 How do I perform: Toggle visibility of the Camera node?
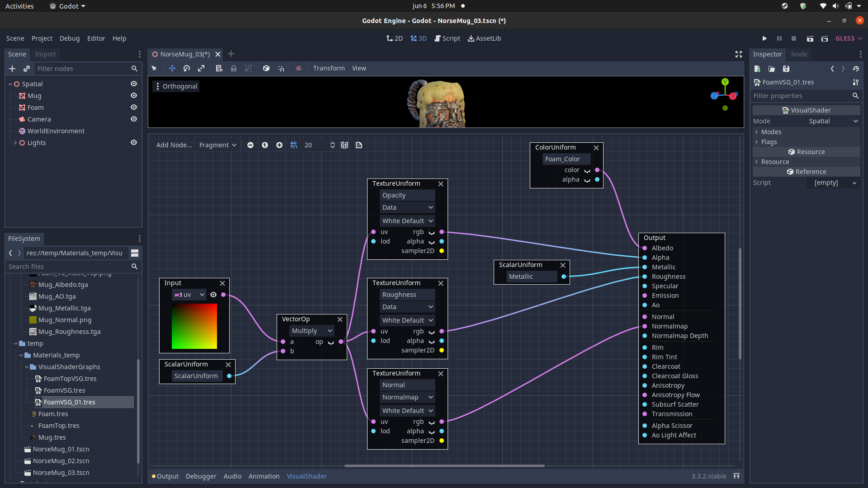coord(134,119)
